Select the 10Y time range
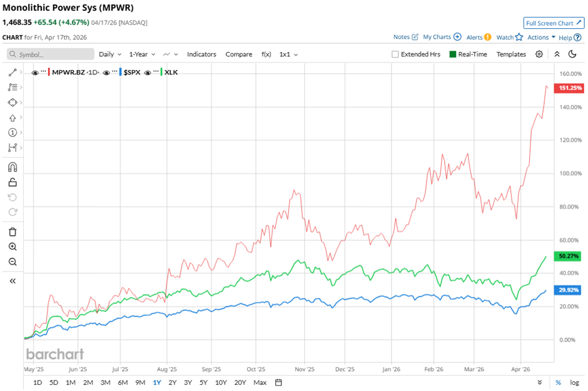Image resolution: width=588 pixels, height=391 pixels. tap(221, 382)
